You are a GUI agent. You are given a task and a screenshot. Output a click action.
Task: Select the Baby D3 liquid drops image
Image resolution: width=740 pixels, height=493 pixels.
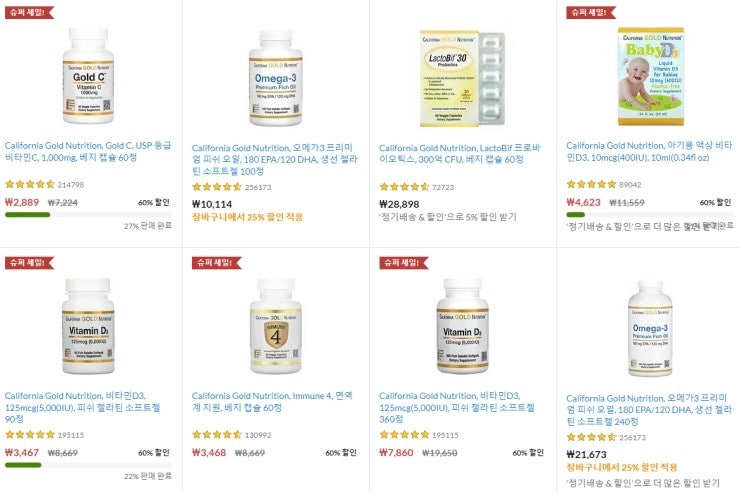[651, 76]
